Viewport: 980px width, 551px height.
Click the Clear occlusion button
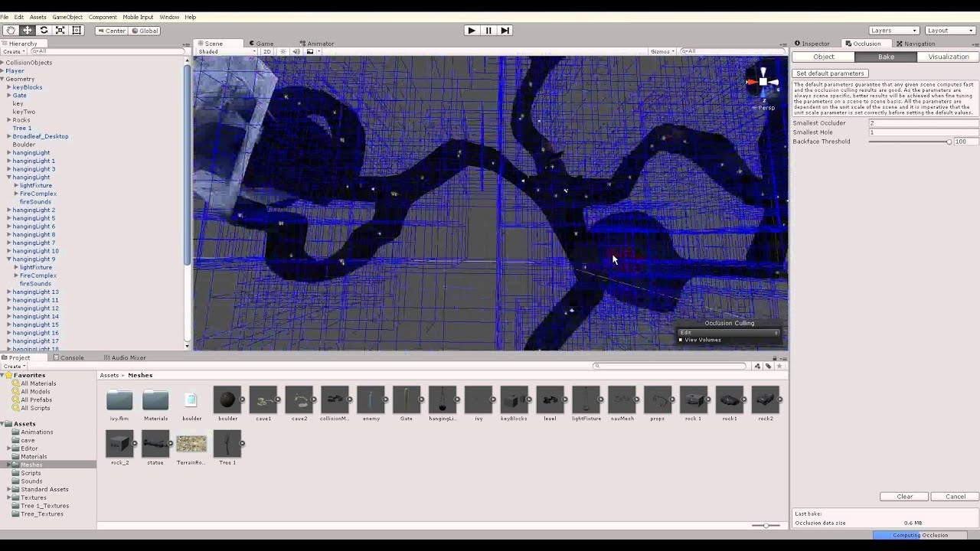pyautogui.click(x=905, y=497)
